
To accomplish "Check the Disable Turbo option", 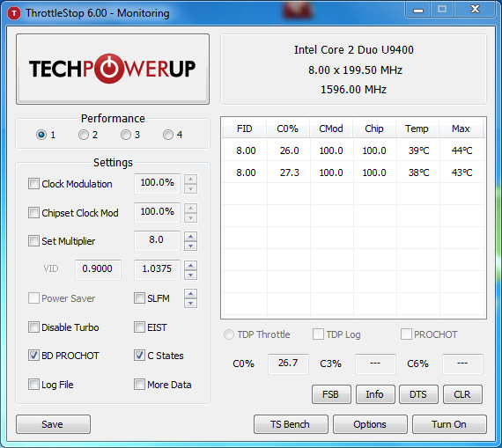I will pos(33,327).
